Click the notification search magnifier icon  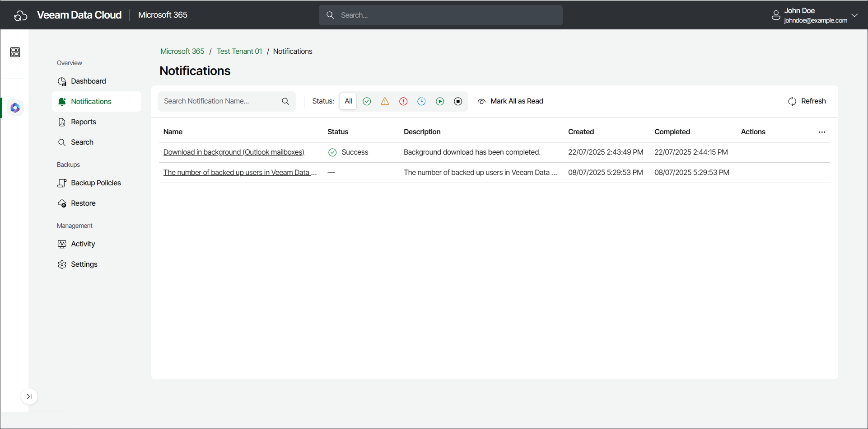tap(285, 101)
